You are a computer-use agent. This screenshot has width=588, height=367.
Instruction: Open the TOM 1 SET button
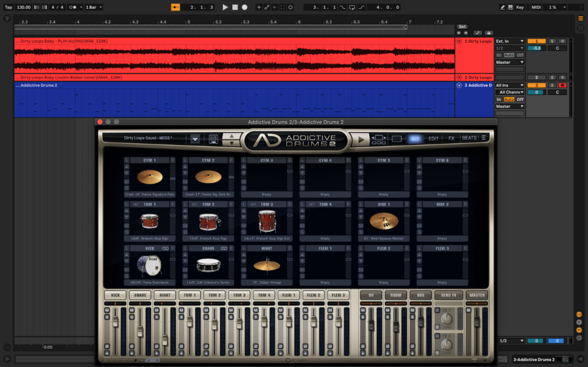(136, 205)
